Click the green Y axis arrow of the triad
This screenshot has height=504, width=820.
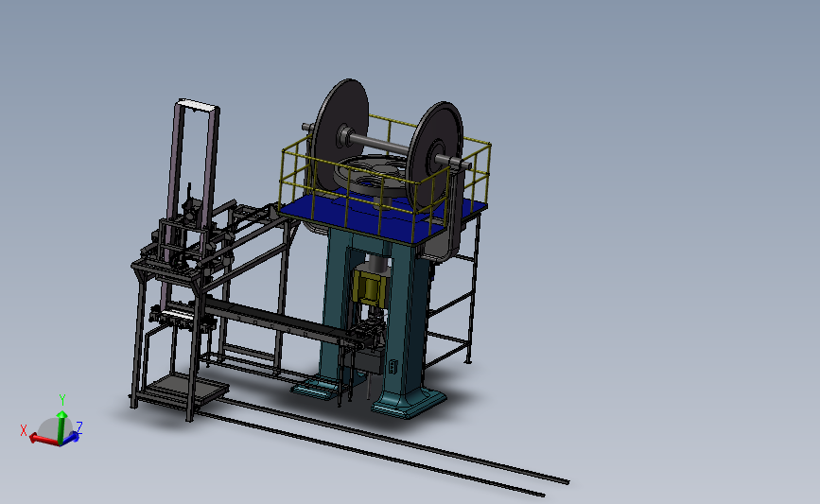(x=61, y=426)
